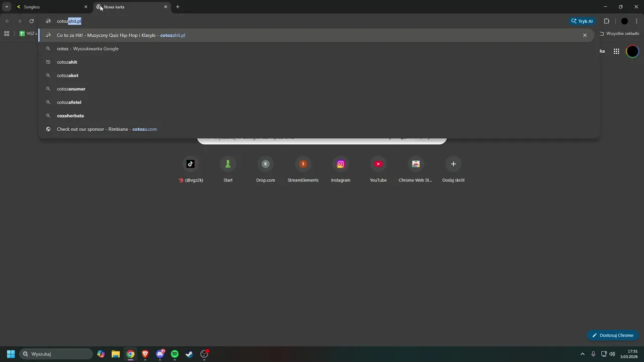Open the volume tray icon
644x362 pixels.
point(612,354)
